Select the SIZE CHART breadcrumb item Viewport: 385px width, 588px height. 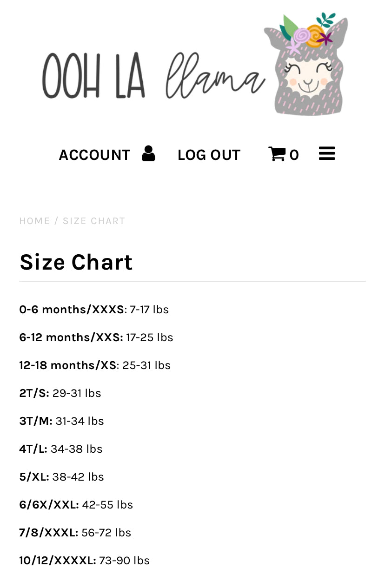click(x=94, y=221)
